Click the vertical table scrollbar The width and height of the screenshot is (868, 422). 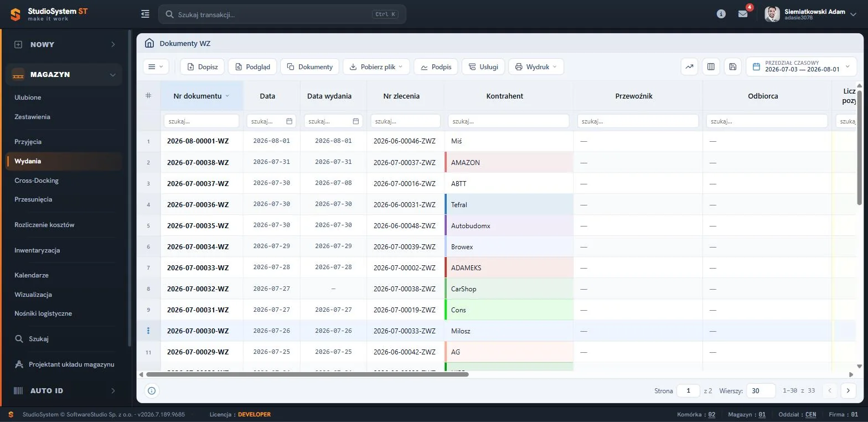(859, 148)
